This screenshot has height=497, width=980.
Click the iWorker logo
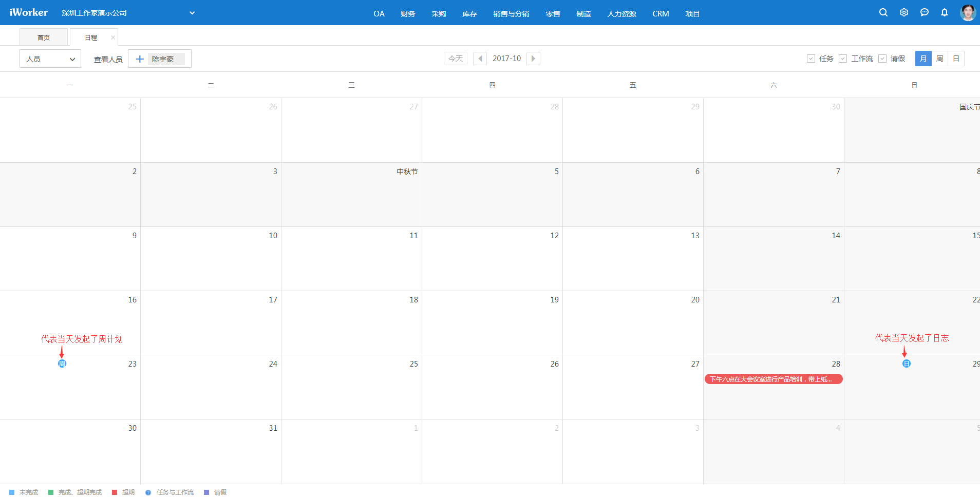[29, 12]
